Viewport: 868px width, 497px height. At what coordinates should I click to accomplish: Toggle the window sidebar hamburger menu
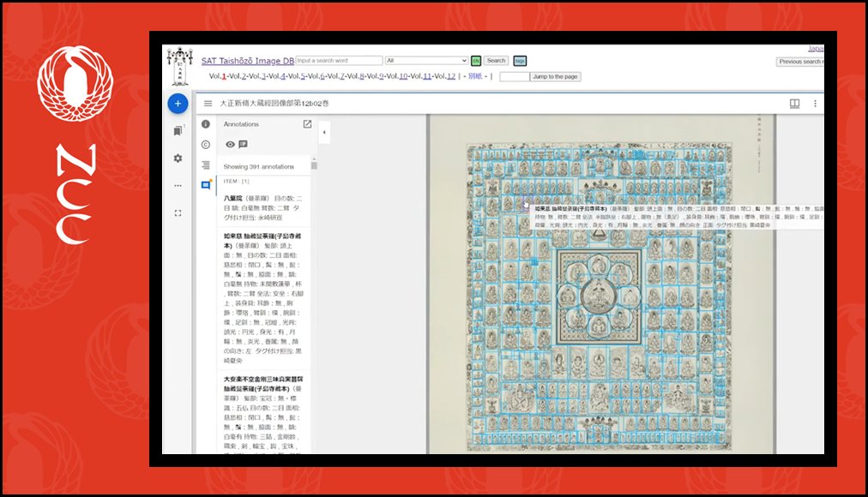pos(208,104)
